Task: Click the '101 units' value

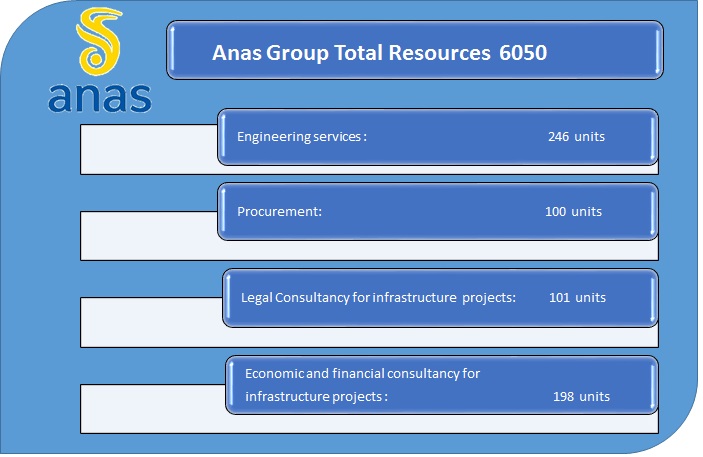Action: pos(577,297)
